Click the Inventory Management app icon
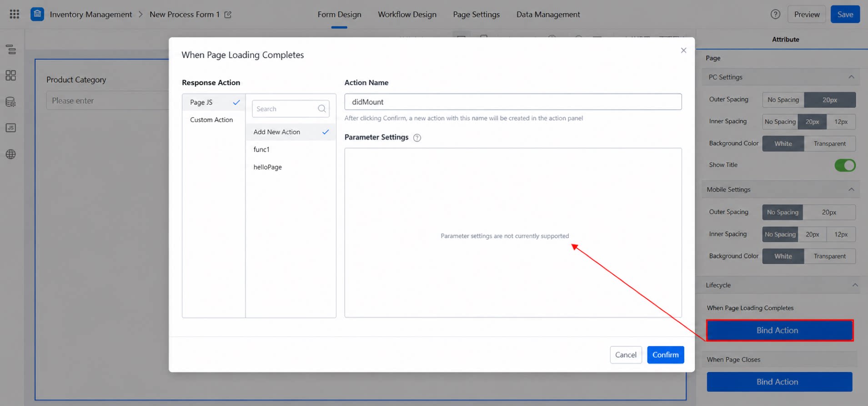 pyautogui.click(x=37, y=14)
